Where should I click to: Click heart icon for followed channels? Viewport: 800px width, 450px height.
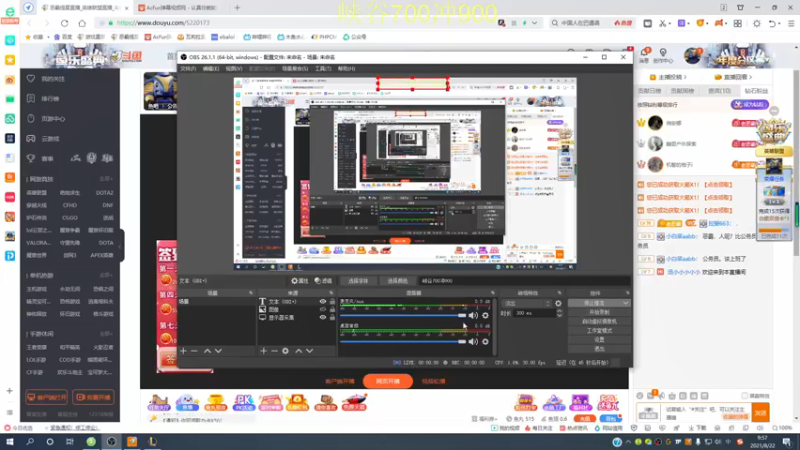[x=31, y=79]
